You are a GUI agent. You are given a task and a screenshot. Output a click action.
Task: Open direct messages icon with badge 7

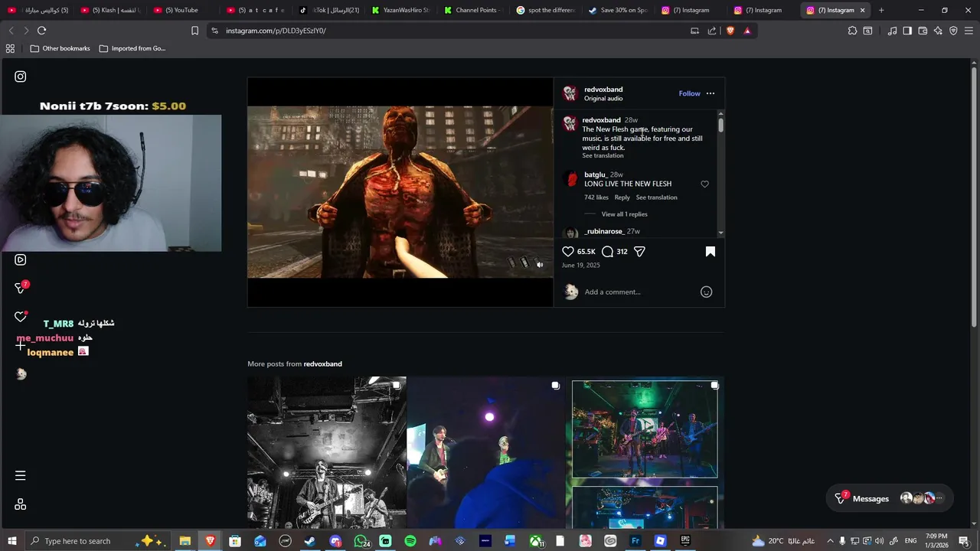[21, 288]
